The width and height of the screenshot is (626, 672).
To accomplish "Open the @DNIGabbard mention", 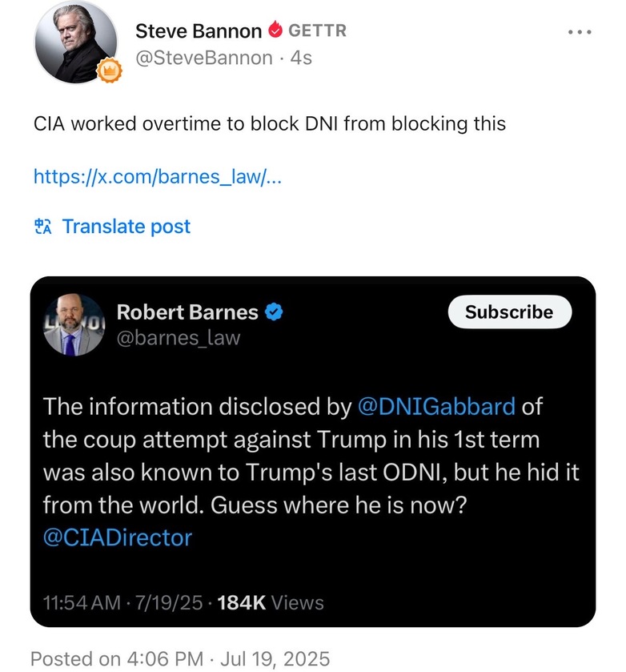I will pos(435,407).
